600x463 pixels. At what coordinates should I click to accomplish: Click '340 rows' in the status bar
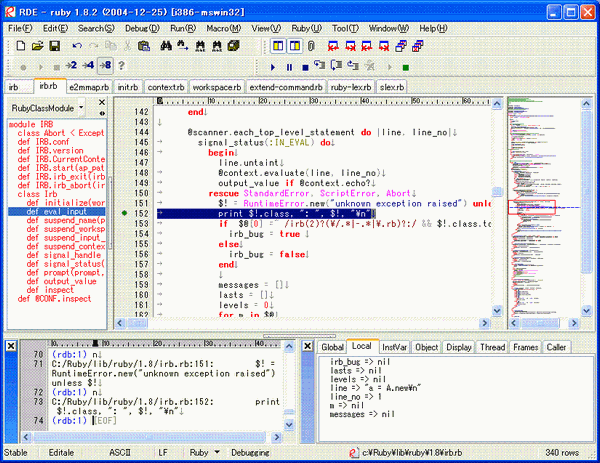[x=562, y=453]
